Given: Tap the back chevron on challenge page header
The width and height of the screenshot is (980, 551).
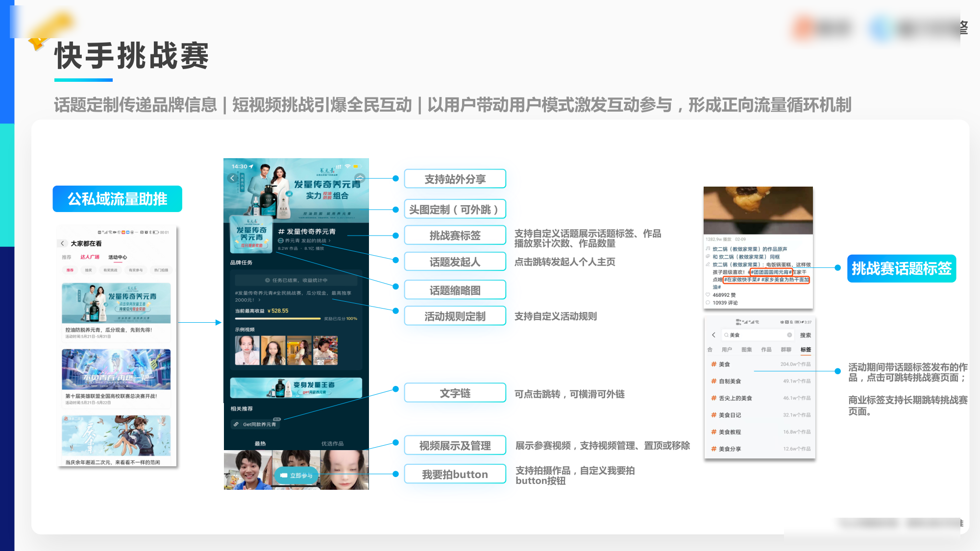Looking at the screenshot, I should pos(232,178).
